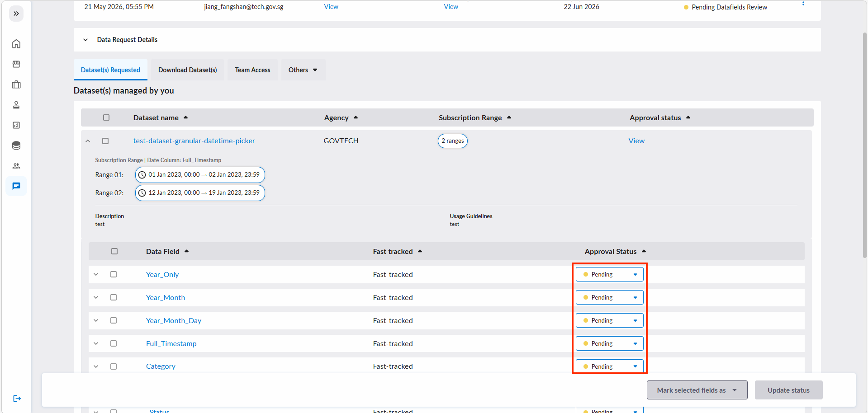Viewport: 868px width, 413px height.
Task: Click the three-dot more options icon
Action: coord(803,3)
